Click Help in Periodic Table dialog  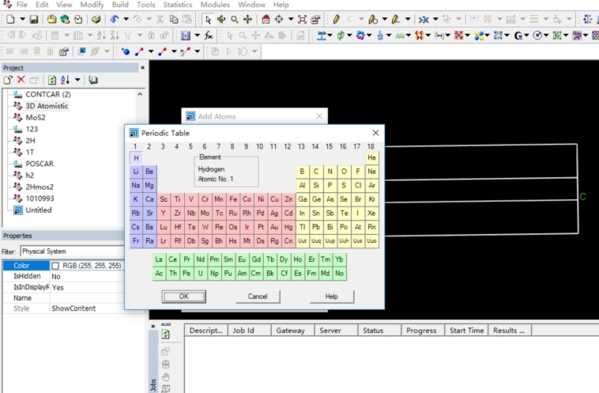point(332,296)
